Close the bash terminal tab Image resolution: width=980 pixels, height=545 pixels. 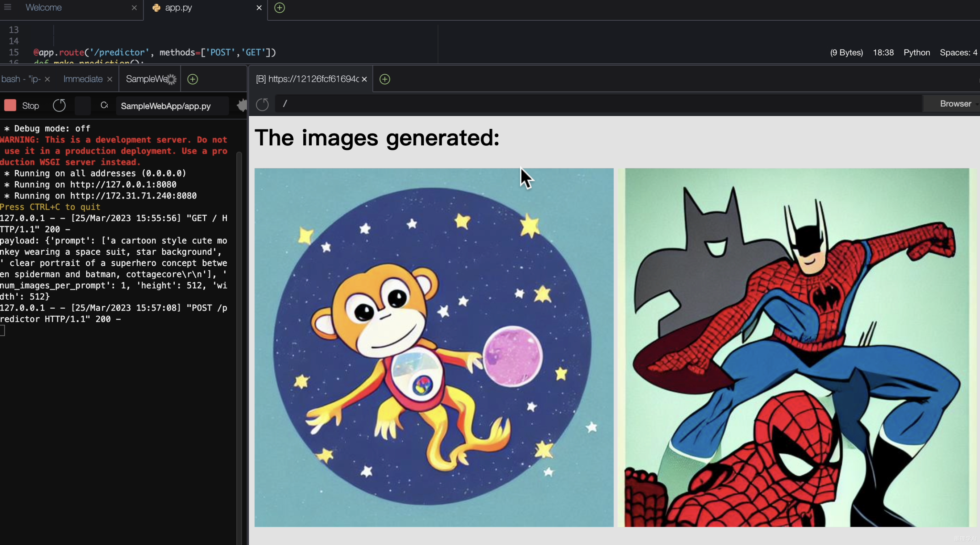tap(47, 79)
